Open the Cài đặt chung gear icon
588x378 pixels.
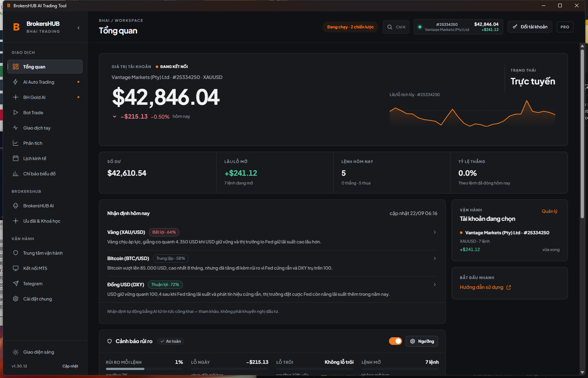(16, 299)
